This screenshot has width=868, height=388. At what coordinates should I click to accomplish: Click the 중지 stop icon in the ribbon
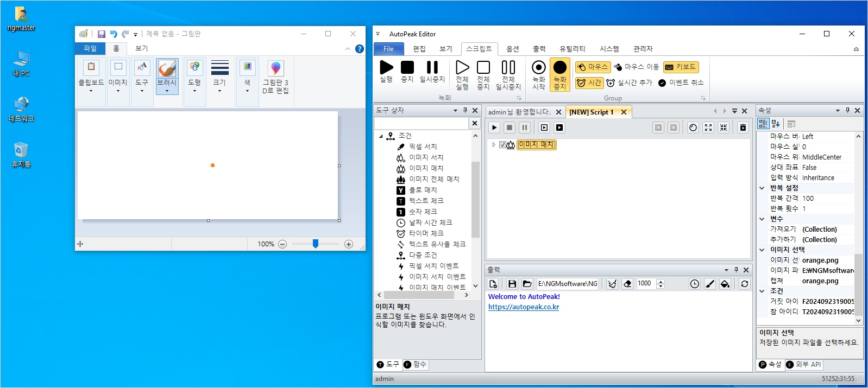407,71
